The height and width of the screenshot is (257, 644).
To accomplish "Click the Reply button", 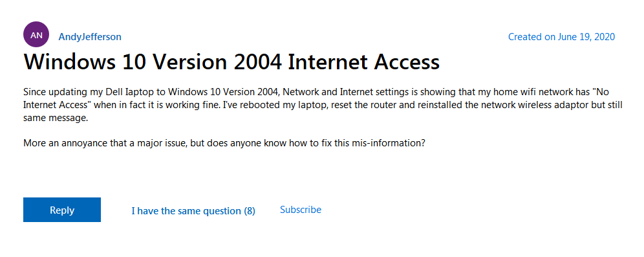I will click(x=62, y=210).
